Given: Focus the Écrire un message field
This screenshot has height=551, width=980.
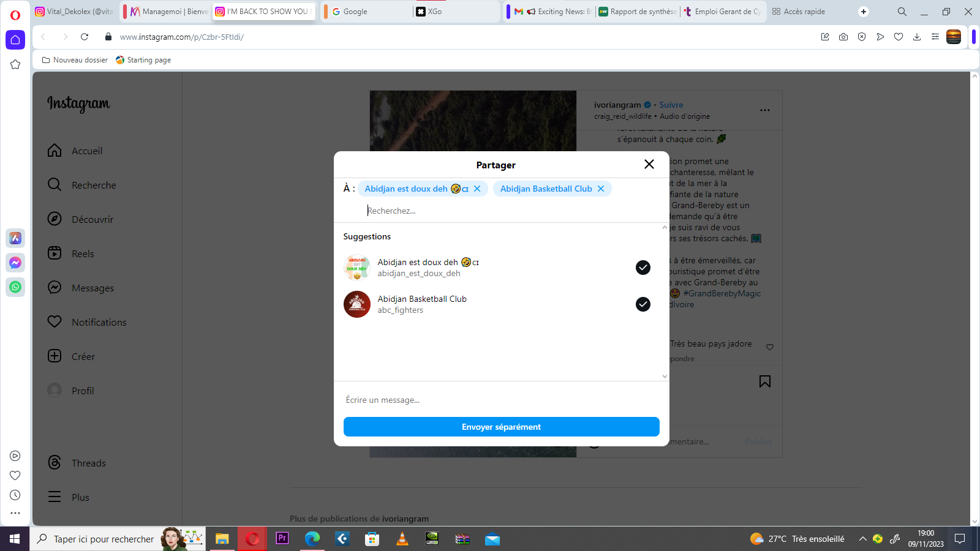Looking at the screenshot, I should [x=501, y=400].
